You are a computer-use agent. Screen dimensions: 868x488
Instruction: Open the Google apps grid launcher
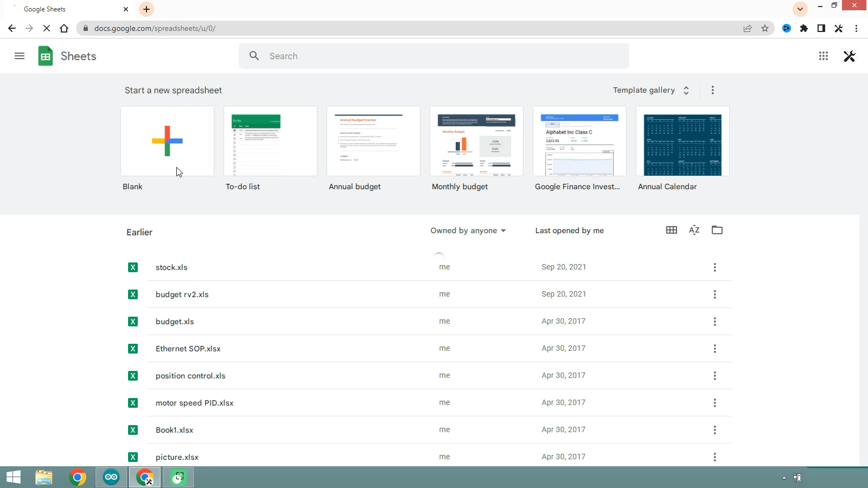tap(824, 56)
